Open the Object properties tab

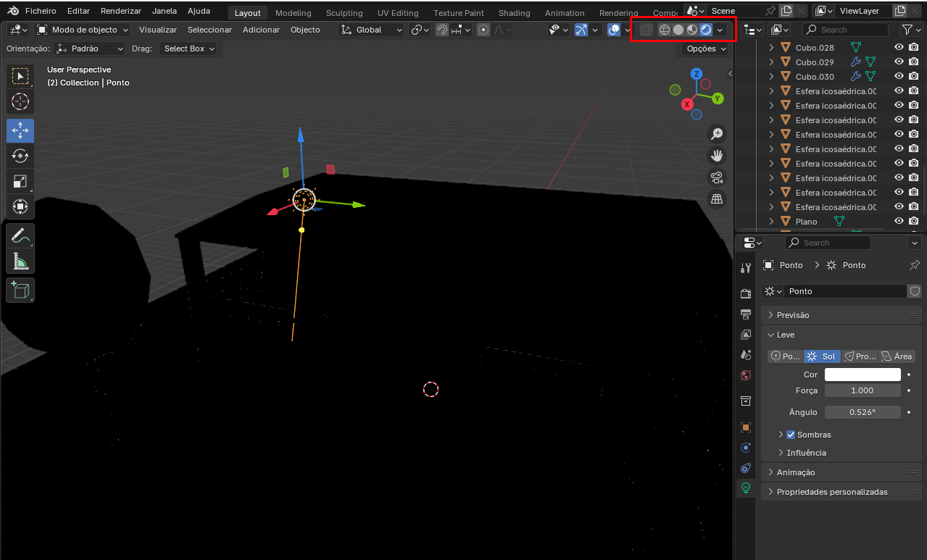coord(746,427)
